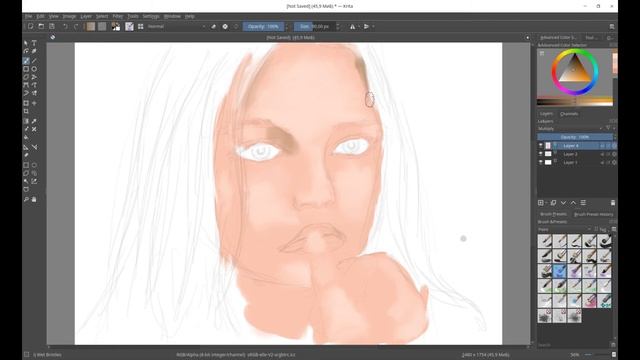Open the File menu
Screen dimensions: 640x360
pos(29,16)
